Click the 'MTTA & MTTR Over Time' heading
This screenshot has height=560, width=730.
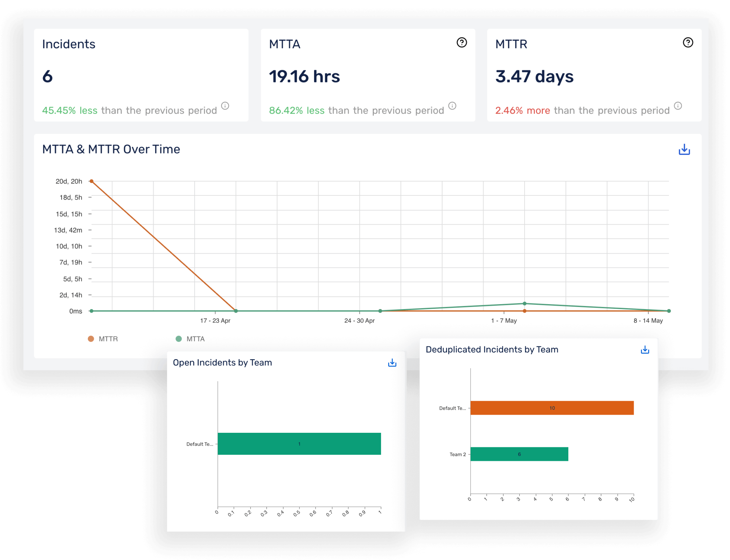[x=111, y=149]
